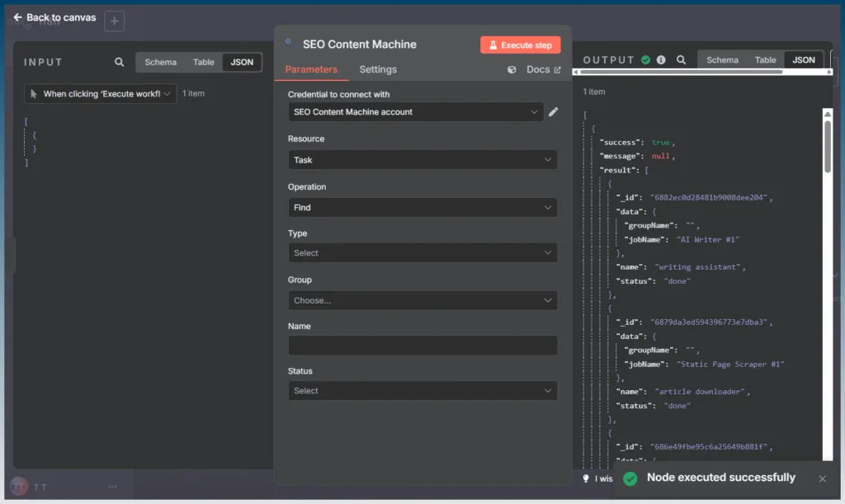Click the "message": null value
The image size is (845, 504).
(661, 156)
